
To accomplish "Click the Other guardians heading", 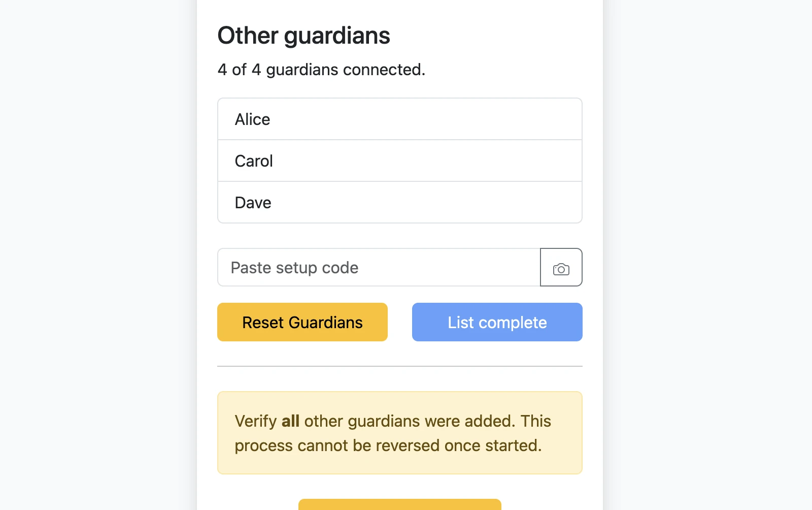I will (303, 35).
